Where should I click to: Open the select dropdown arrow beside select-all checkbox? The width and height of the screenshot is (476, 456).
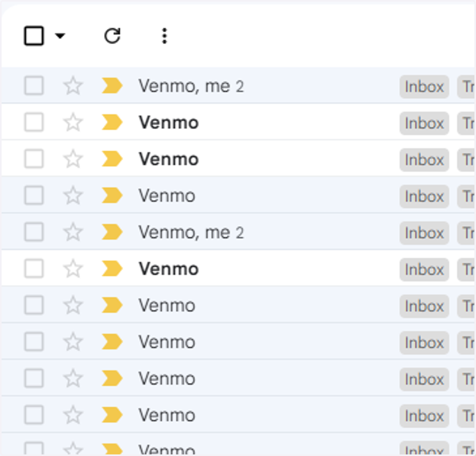tap(60, 36)
